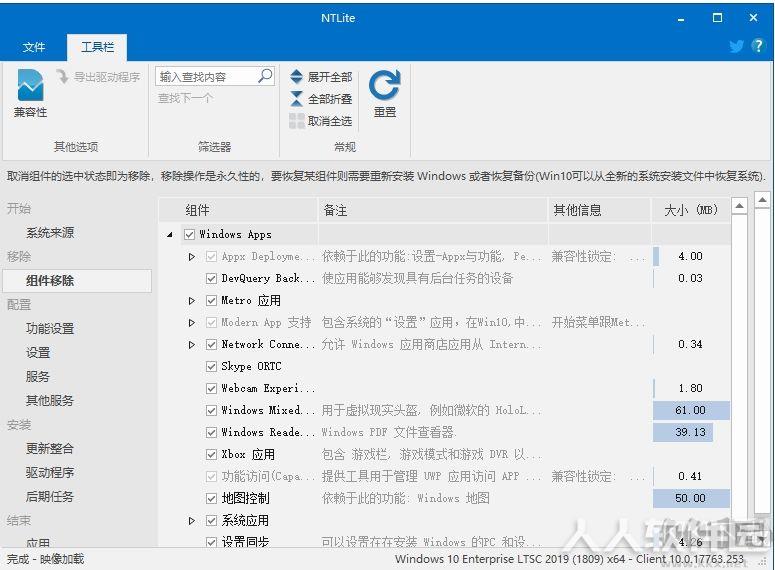Open 其他服务 in the sidebar
This screenshot has width=775, height=570.
(x=50, y=400)
